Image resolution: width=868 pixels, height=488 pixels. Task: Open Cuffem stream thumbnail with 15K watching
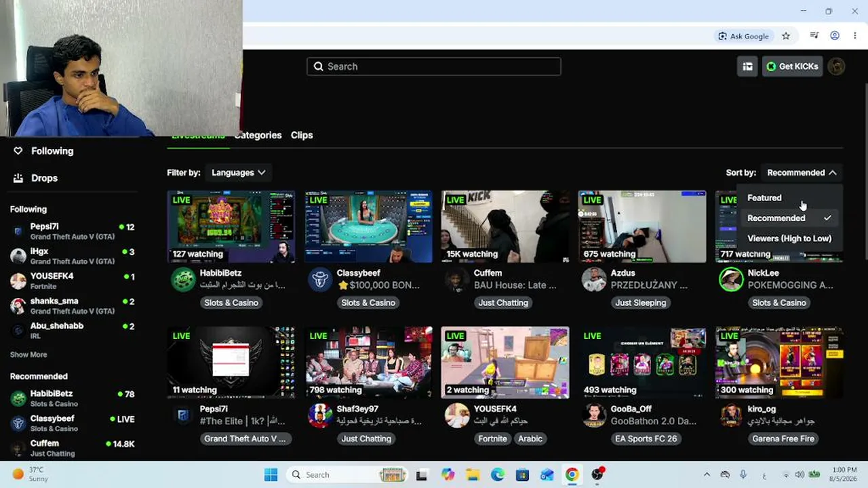tap(505, 226)
